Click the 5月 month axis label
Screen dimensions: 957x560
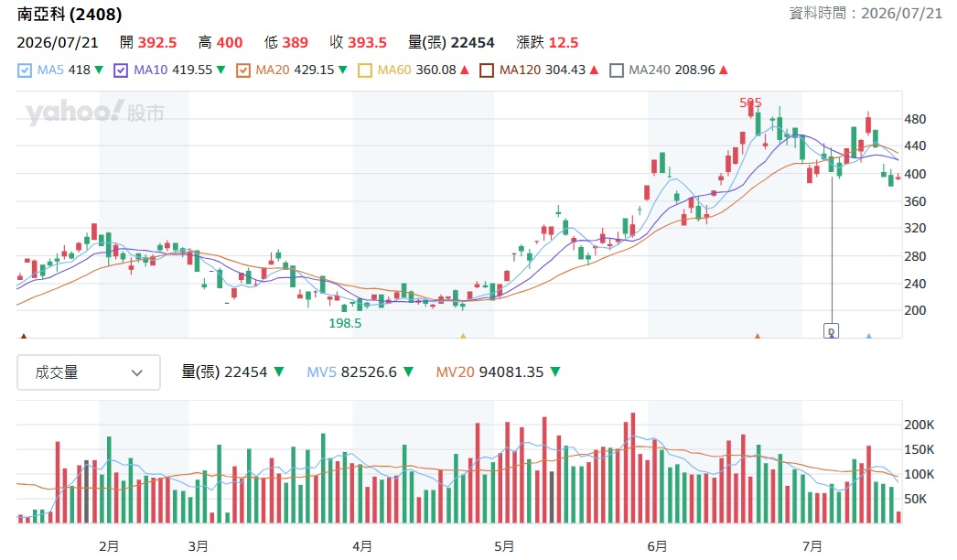coord(504,546)
